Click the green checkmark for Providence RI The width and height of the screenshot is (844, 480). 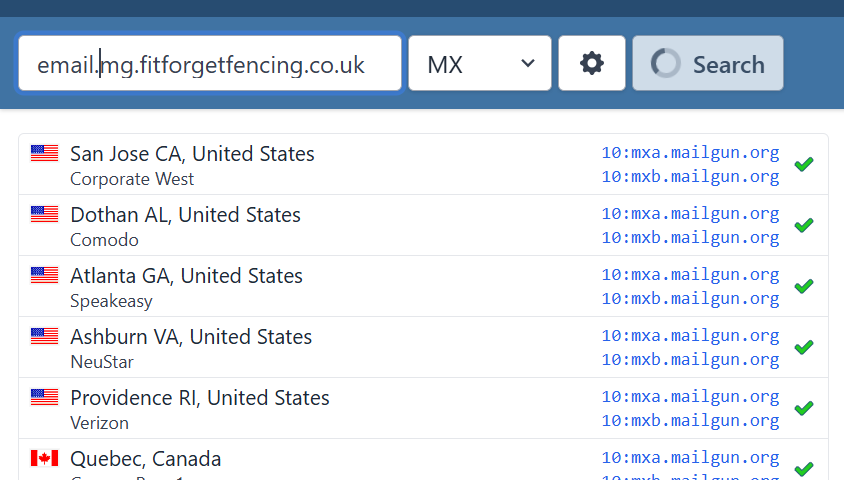pyautogui.click(x=803, y=408)
